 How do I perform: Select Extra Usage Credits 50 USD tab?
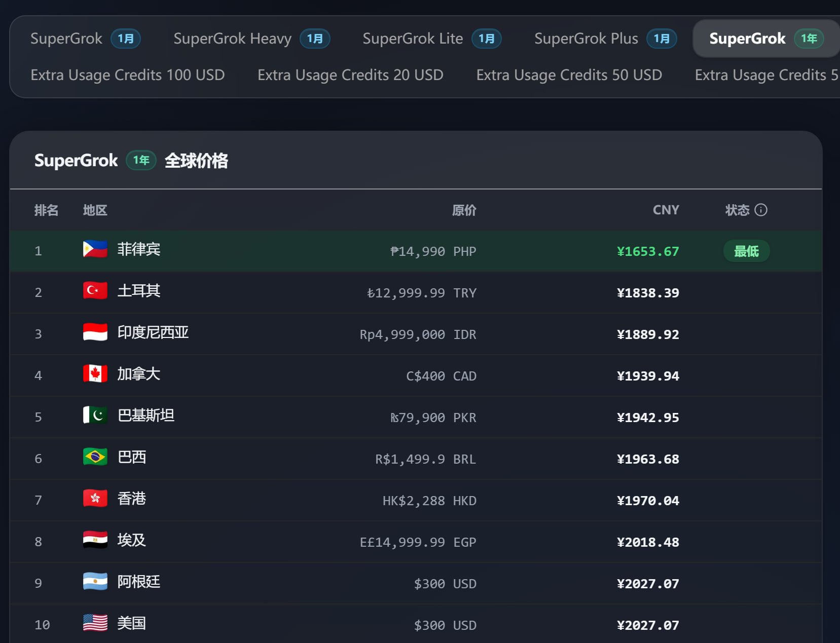click(569, 75)
